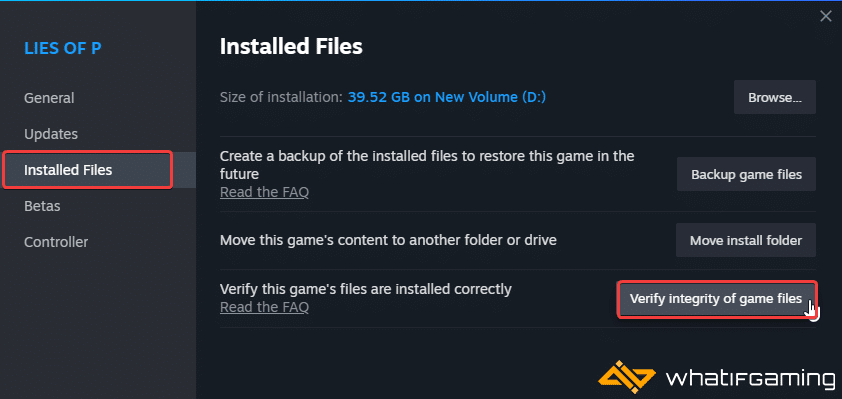Click the Move install folder button

point(745,241)
